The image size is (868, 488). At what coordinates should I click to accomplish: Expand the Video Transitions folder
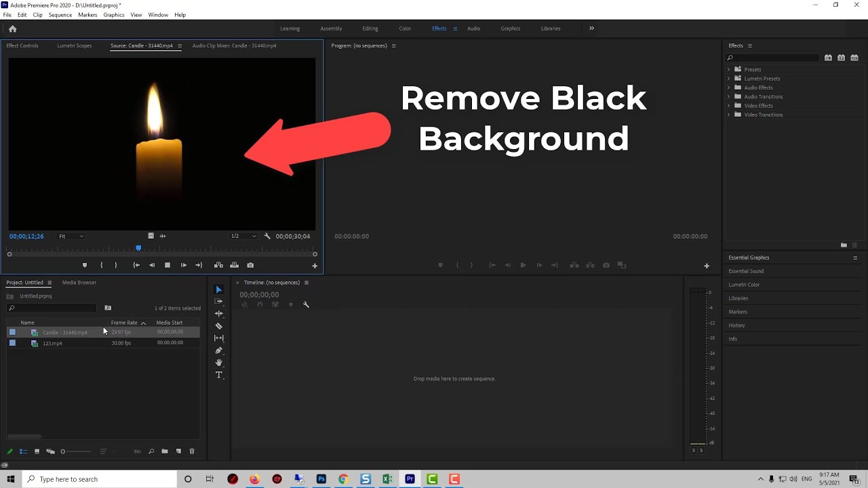(729, 115)
